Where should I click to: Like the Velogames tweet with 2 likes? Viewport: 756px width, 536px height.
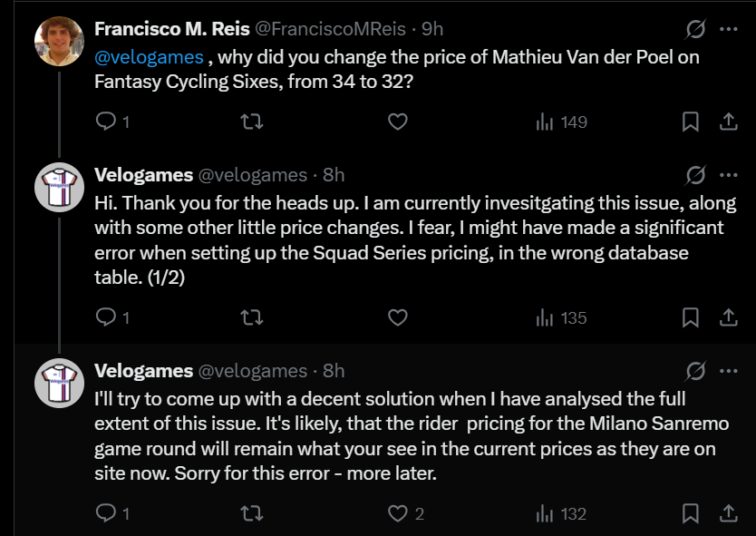click(x=397, y=514)
